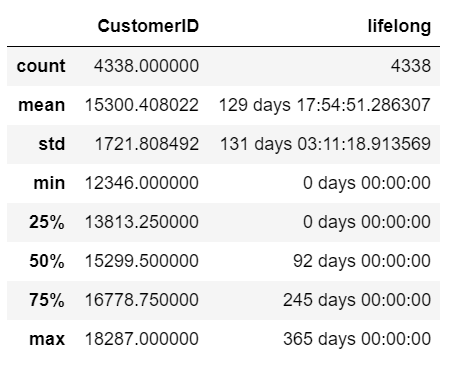This screenshot has width=450, height=374.
Task: Click the lifelong median 92 days cell
Action: point(362,261)
